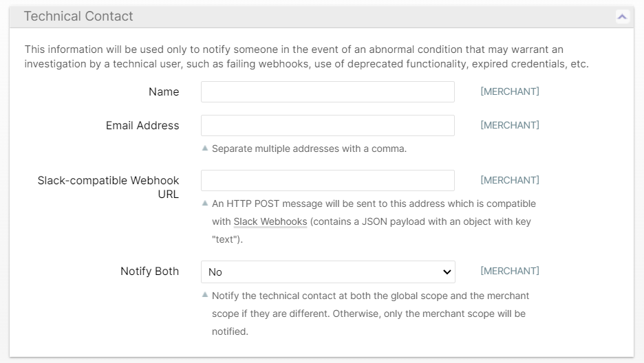Click into the Email Address field
The image size is (644, 363).
pos(328,125)
